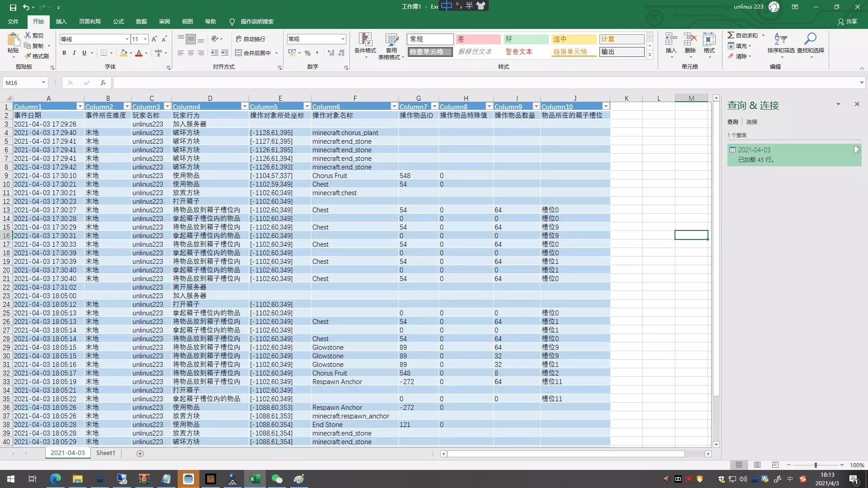Open WeChat from the taskbar

[x=277, y=479]
